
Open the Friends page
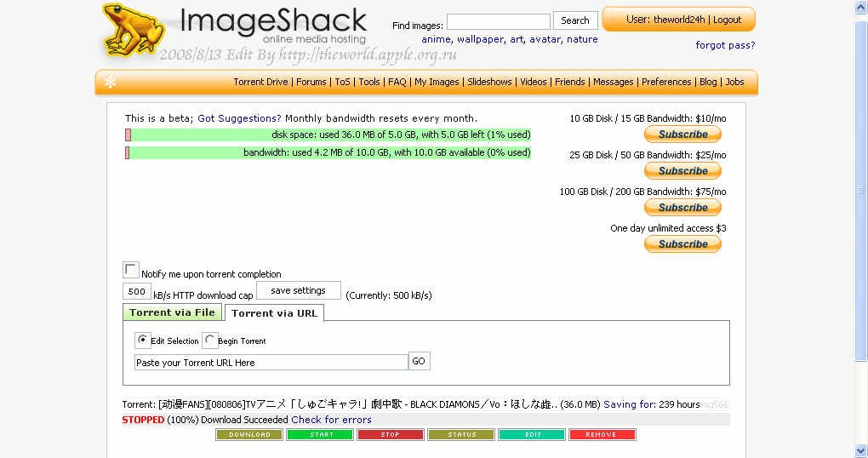click(569, 82)
